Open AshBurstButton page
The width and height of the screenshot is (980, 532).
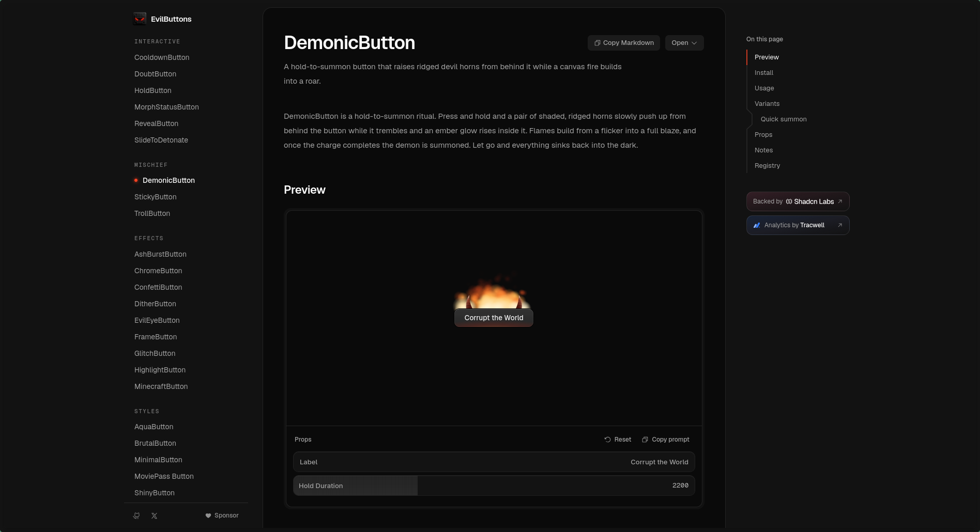coord(160,254)
